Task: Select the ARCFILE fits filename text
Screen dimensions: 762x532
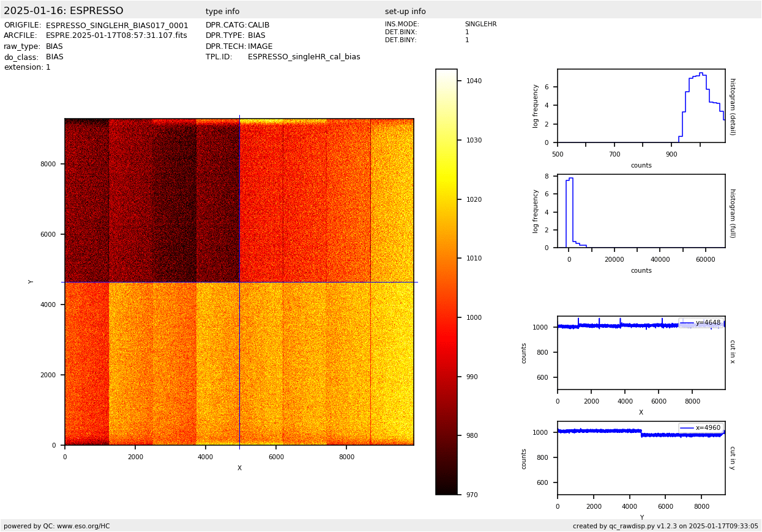Action: click(x=116, y=36)
